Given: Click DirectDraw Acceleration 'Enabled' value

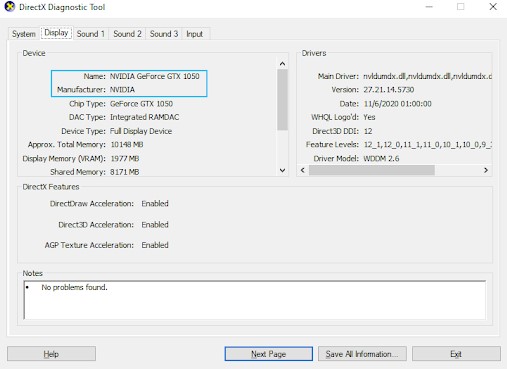Looking at the screenshot, I should click(155, 203).
